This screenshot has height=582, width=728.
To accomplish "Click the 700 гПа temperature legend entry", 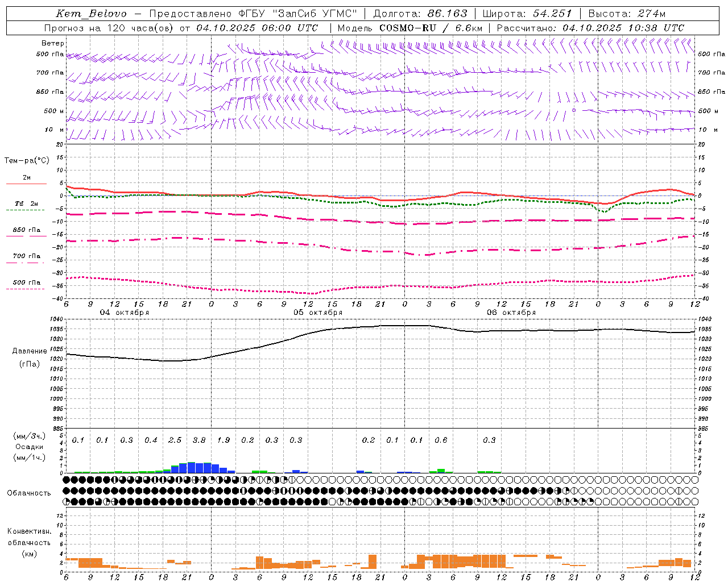I will point(26,258).
